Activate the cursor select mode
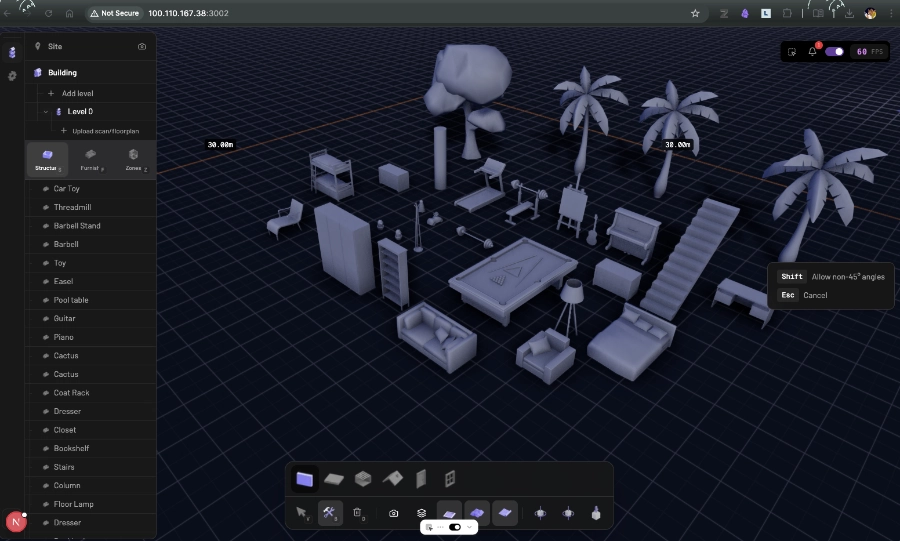 (x=302, y=512)
